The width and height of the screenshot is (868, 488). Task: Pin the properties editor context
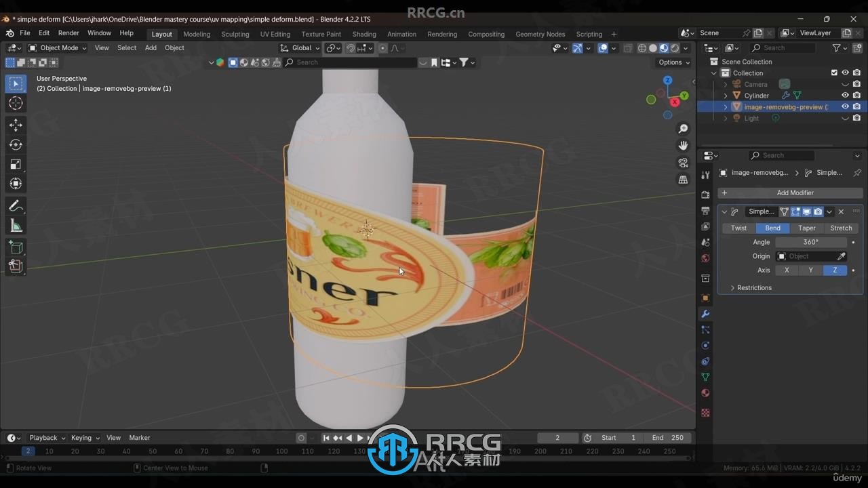856,173
